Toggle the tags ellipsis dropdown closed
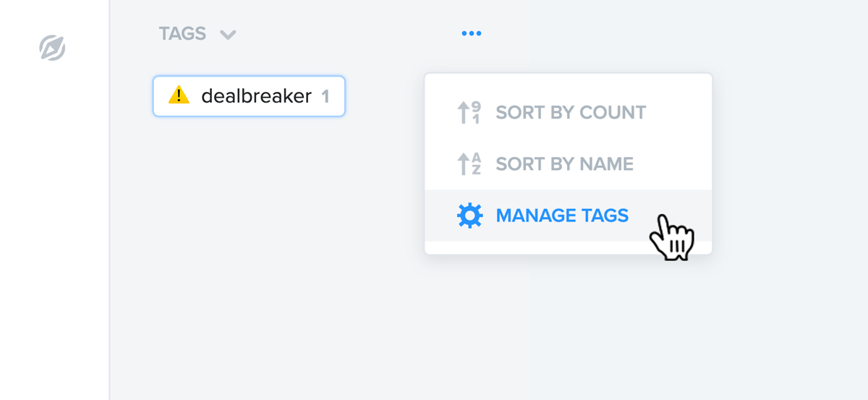 472,33
